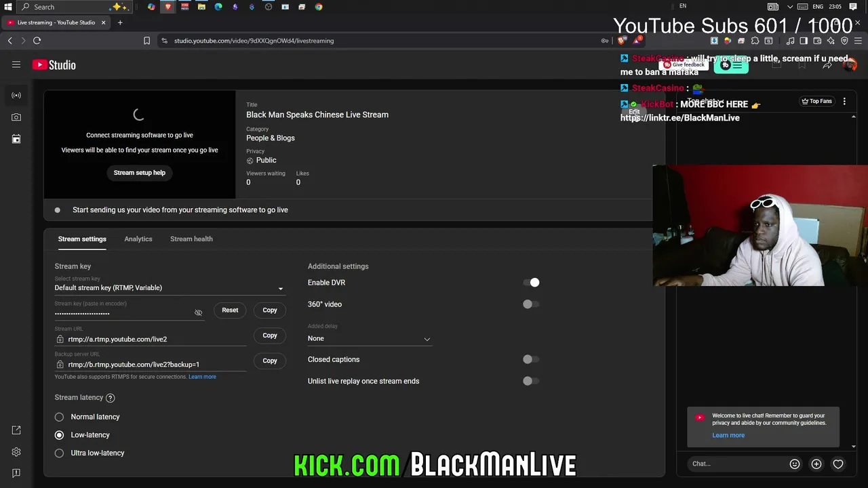Open the Leo AI sparkle icon
Viewport: 868px width, 488px height.
831,41
